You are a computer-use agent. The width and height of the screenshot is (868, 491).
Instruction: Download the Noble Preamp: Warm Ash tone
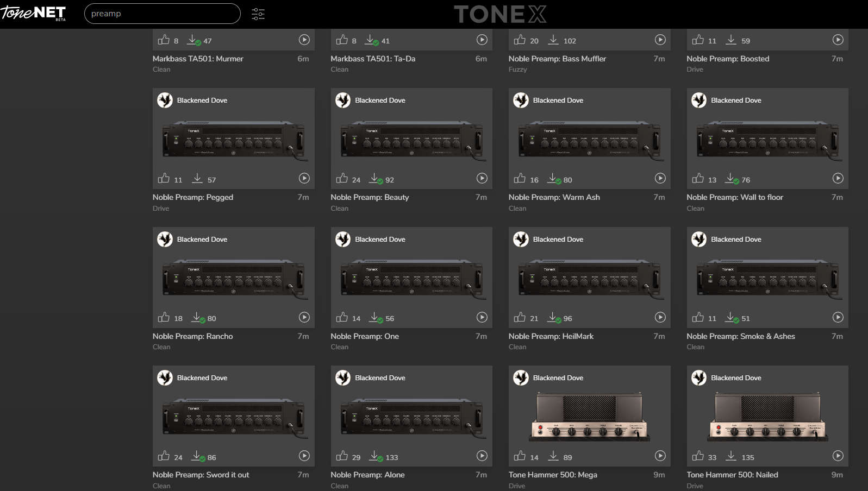click(x=554, y=179)
